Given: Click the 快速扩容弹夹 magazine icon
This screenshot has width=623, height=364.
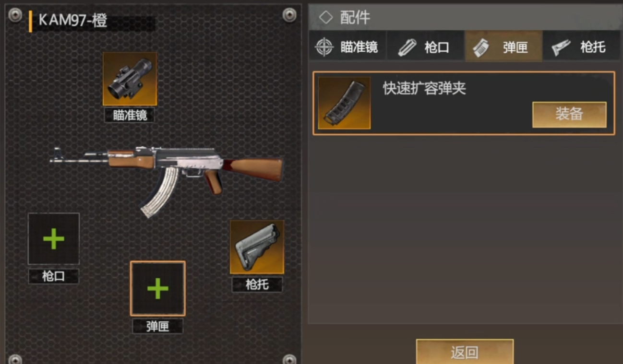Looking at the screenshot, I should (x=344, y=103).
